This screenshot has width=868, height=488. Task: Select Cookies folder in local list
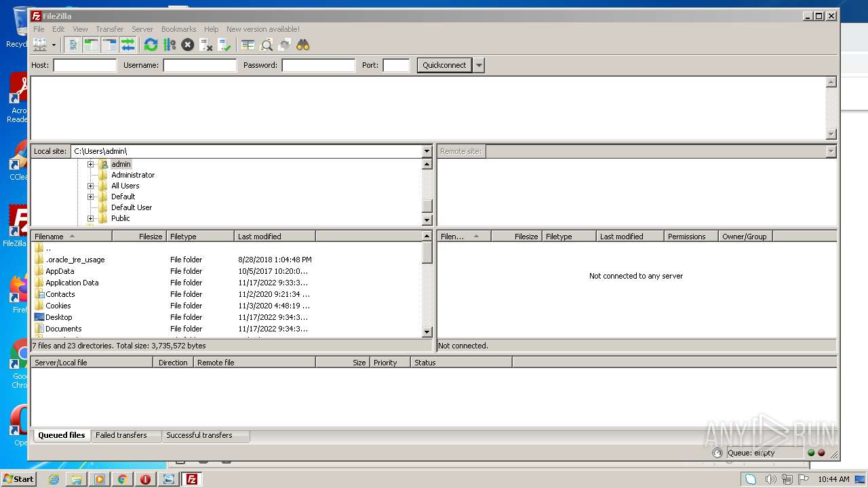58,306
